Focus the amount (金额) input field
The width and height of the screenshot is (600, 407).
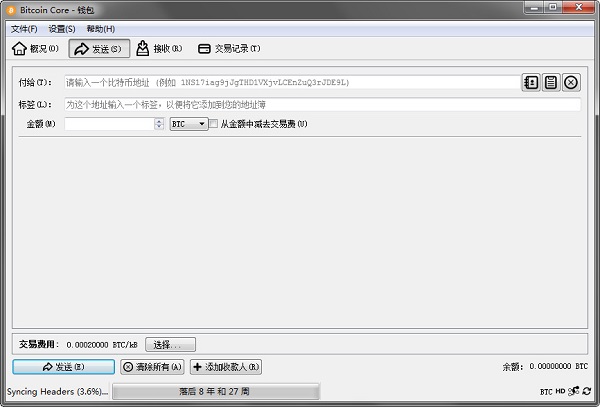109,124
